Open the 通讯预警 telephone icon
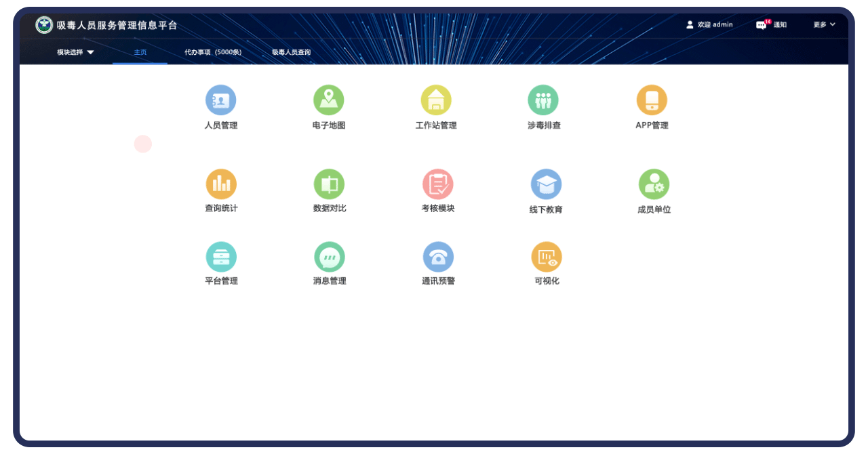 click(x=438, y=257)
